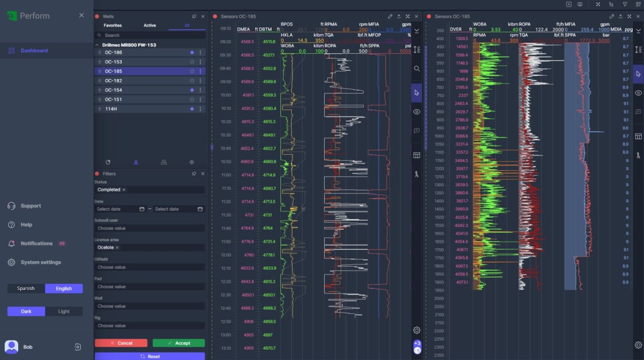This screenshot has height=360, width=644.
Task: Click the Reset filters button
Action: 150,356
